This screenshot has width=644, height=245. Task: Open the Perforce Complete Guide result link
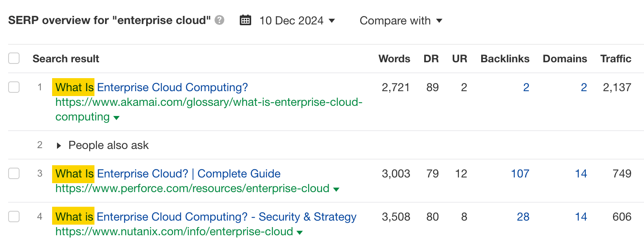click(x=167, y=174)
